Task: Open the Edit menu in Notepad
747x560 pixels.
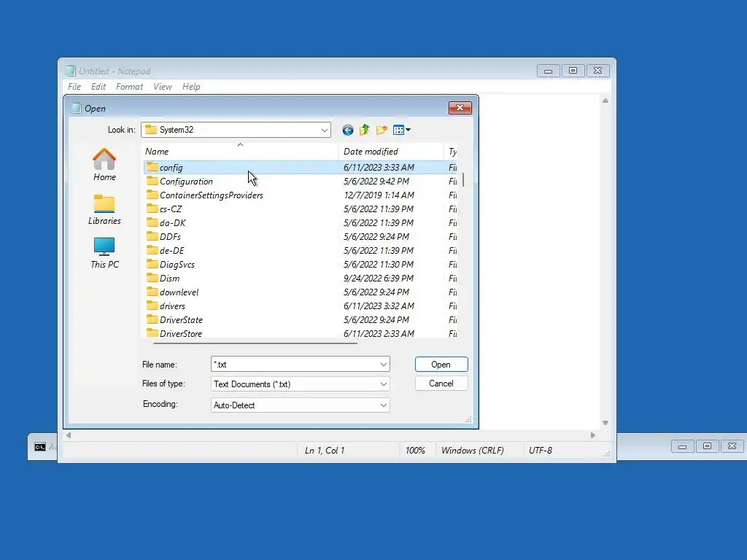Action: point(98,87)
